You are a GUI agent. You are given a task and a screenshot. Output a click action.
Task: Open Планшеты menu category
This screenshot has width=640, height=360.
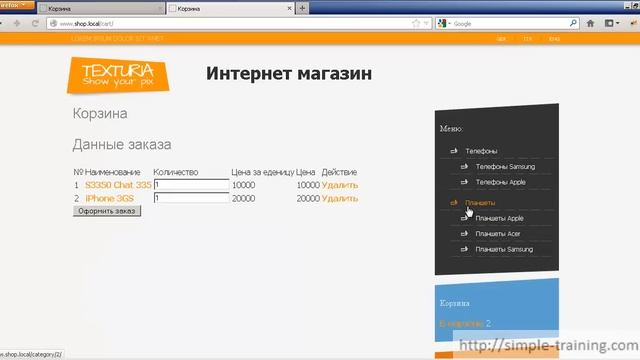(480, 202)
